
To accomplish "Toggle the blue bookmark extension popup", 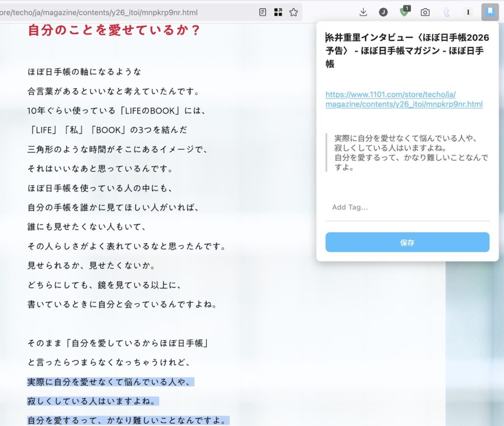I will point(490,12).
